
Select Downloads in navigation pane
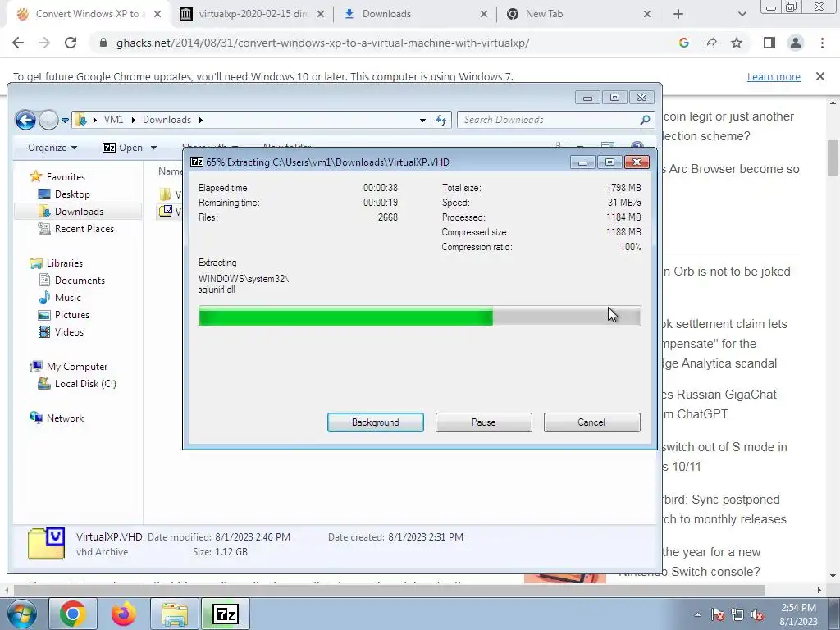click(78, 211)
